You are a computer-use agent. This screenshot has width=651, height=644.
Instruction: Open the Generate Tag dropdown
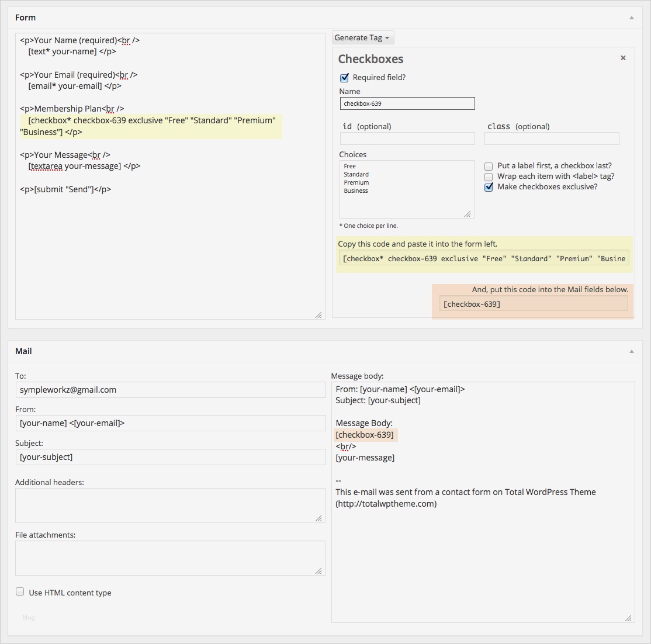(363, 37)
